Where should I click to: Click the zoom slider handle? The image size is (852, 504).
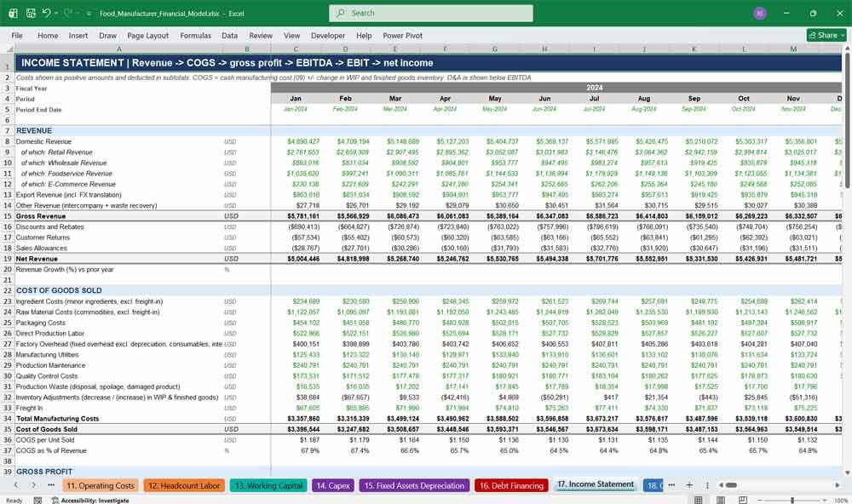[792, 501]
